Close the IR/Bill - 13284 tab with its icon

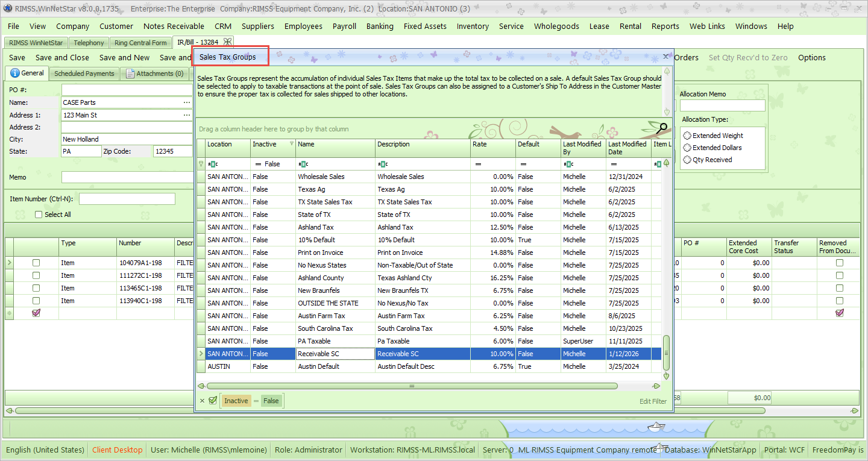(228, 42)
